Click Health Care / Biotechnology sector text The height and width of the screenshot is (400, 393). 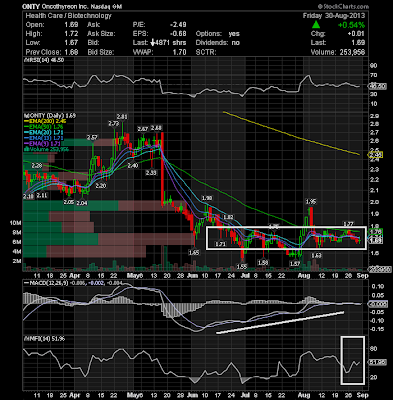coord(68,16)
